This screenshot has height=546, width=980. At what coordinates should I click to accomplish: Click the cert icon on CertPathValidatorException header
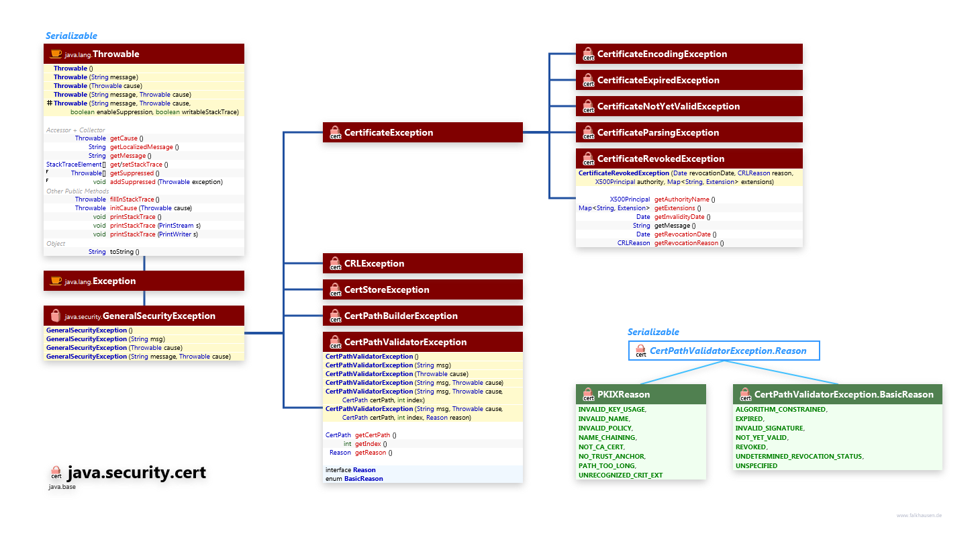pyautogui.click(x=336, y=342)
